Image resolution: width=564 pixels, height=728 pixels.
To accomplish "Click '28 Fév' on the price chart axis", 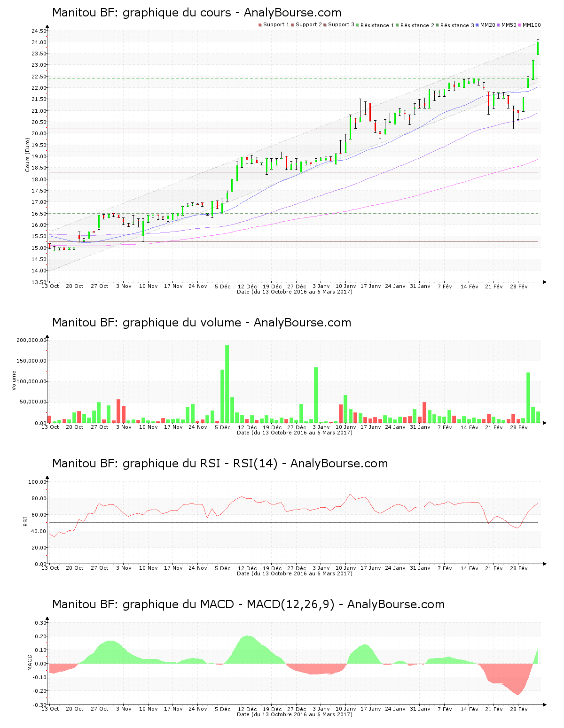I will pos(519,286).
